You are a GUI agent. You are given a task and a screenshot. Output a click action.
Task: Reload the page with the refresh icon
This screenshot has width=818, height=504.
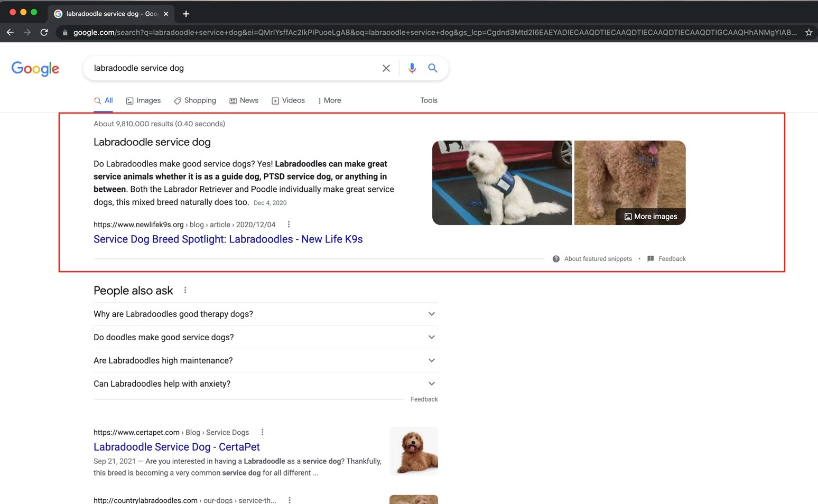tap(44, 32)
